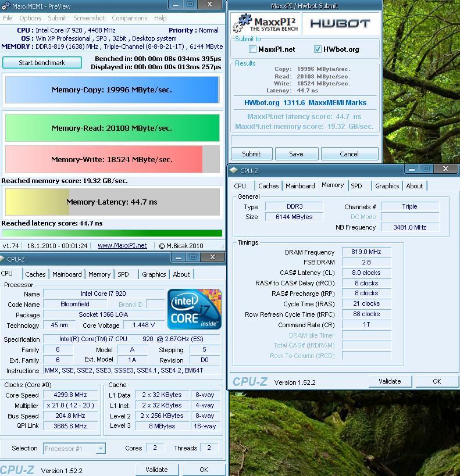
Task: Uncheck the HWbot.org submit checkbox
Action: pos(318,49)
